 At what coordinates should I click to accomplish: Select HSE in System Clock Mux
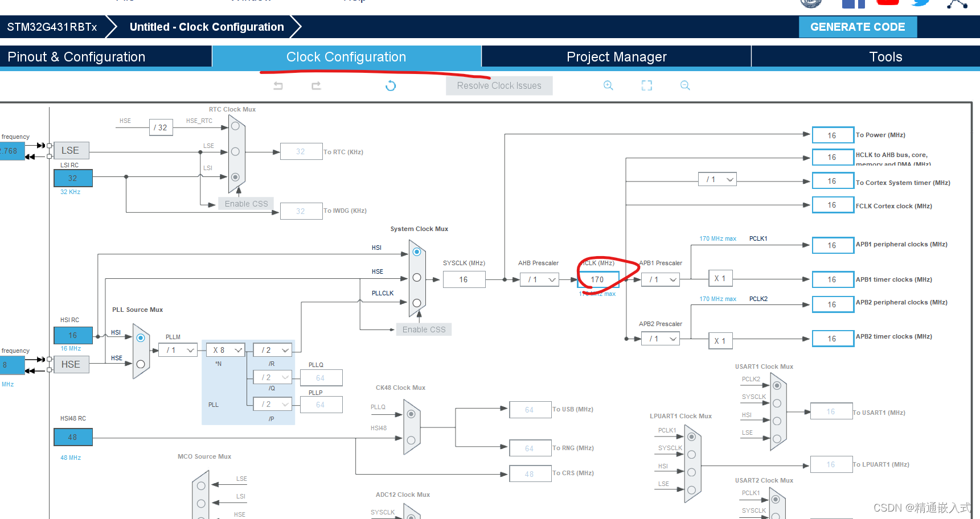tap(417, 278)
